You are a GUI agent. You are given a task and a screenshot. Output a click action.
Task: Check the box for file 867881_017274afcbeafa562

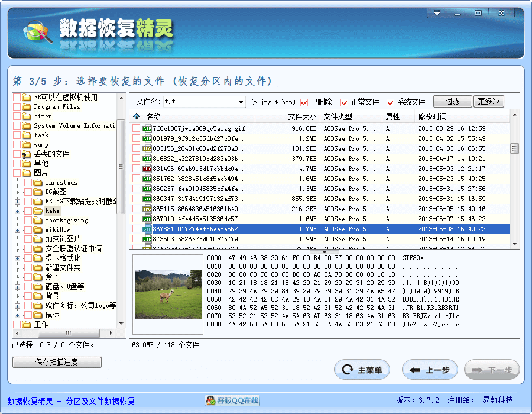[137, 229]
